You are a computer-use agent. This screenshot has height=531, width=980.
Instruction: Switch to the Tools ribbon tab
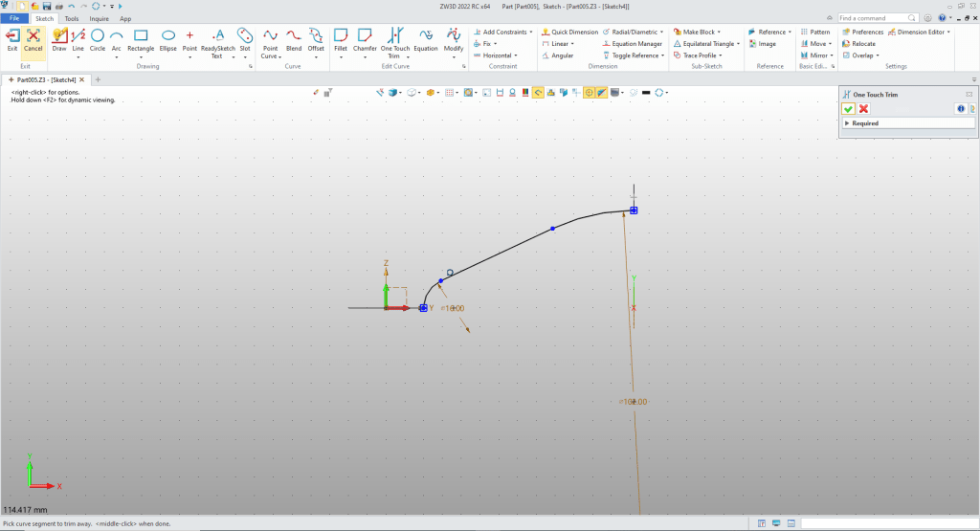[72, 18]
